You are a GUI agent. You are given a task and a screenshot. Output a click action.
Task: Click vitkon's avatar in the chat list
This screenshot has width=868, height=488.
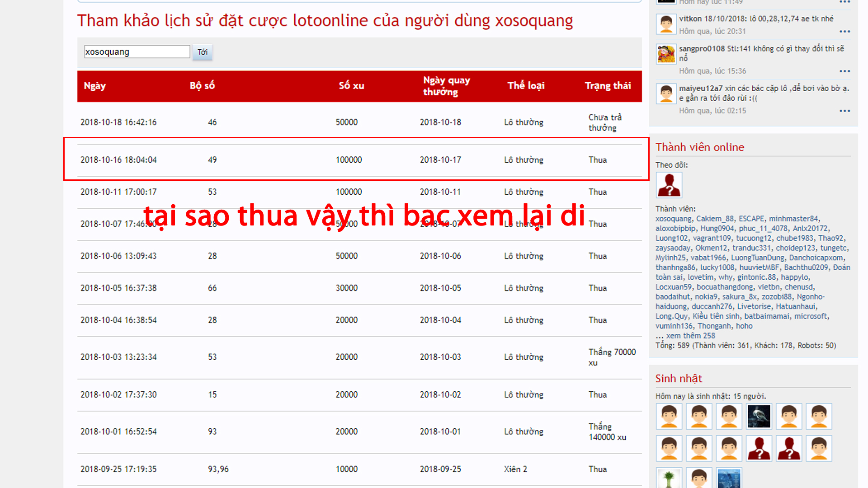click(666, 24)
